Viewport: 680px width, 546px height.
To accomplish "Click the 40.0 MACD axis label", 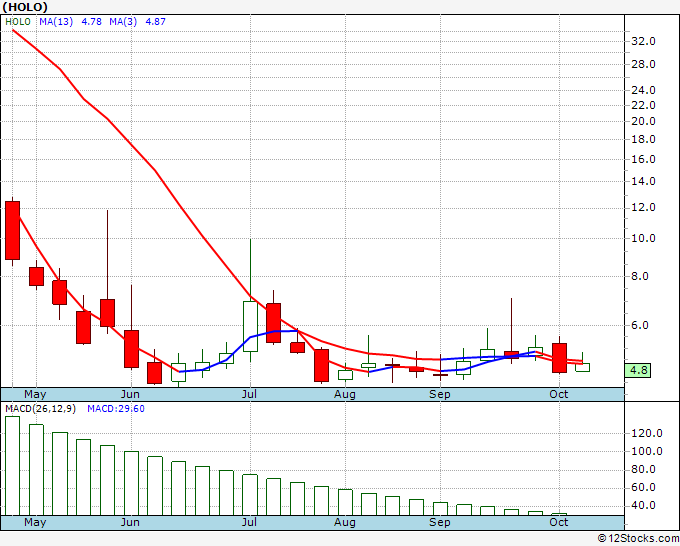I will [x=643, y=506].
